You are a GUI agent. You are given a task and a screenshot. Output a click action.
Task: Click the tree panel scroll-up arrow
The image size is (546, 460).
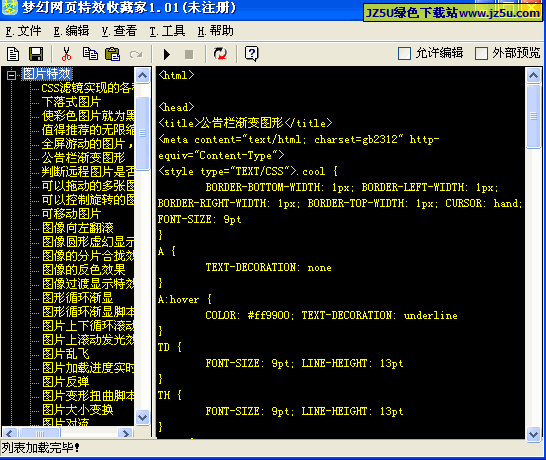pyautogui.click(x=142, y=75)
